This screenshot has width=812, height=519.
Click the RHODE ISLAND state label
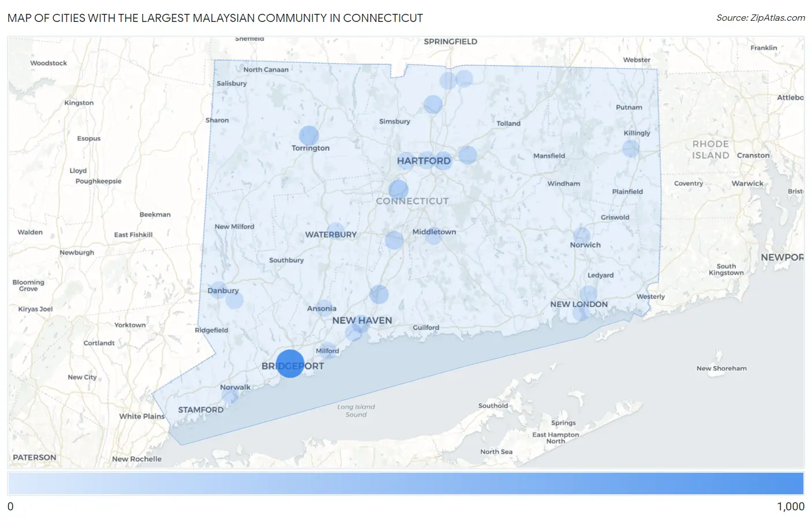710,150
